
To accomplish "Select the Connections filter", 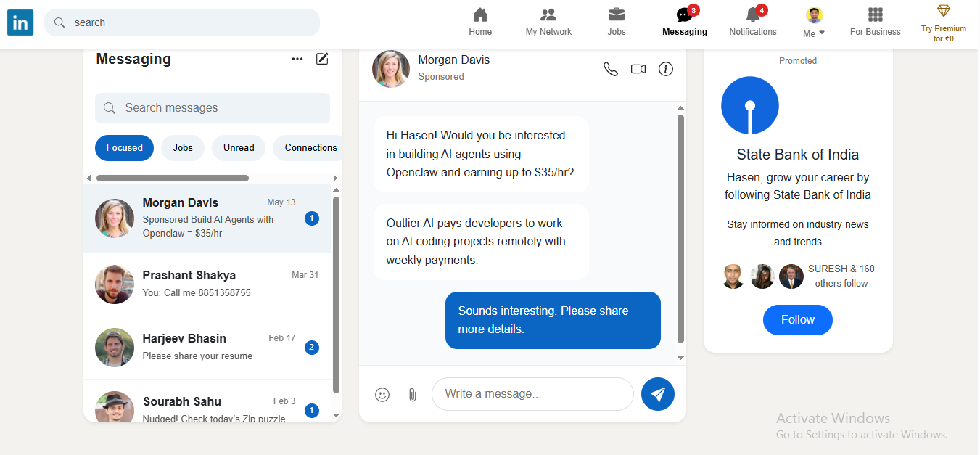I will 308,147.
